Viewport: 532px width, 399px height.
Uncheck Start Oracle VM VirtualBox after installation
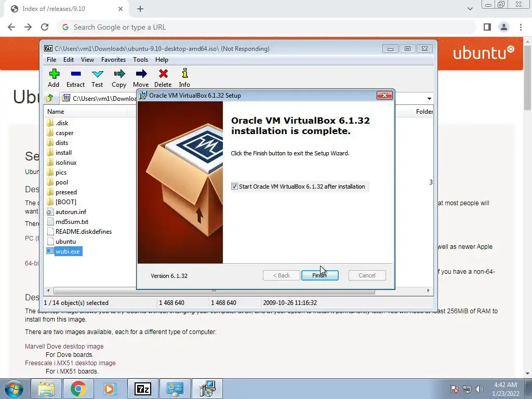pos(234,187)
